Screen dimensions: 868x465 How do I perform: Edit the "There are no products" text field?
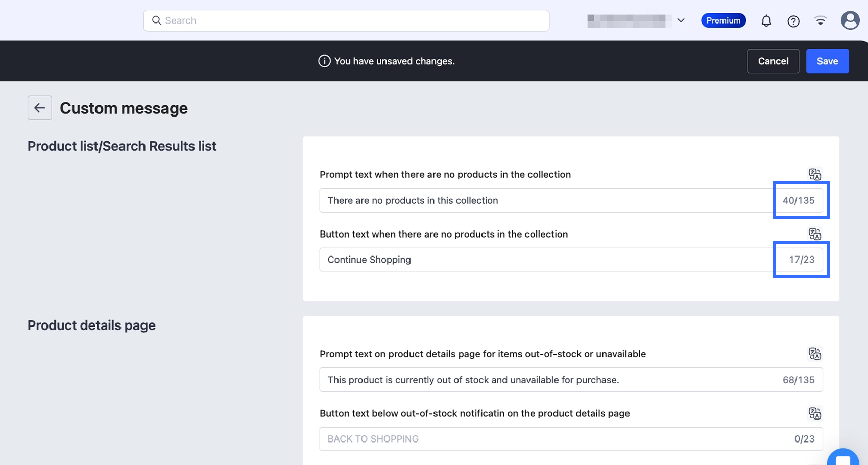(546, 200)
